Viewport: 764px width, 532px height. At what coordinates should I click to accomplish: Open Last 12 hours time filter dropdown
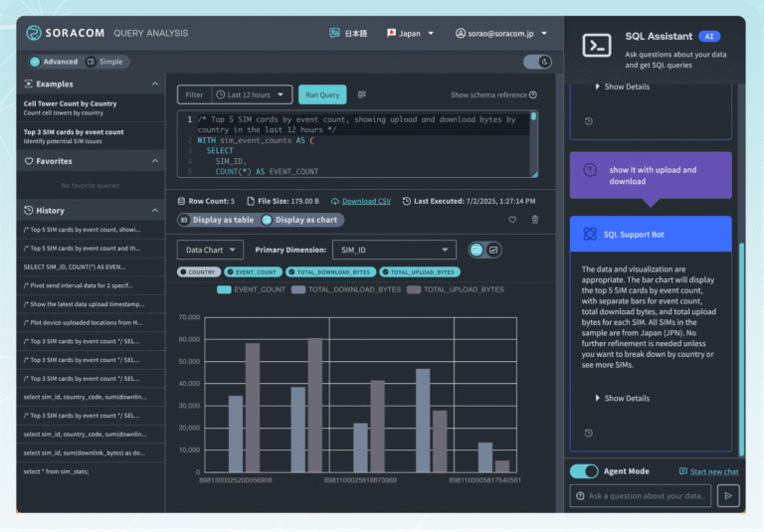coord(252,94)
